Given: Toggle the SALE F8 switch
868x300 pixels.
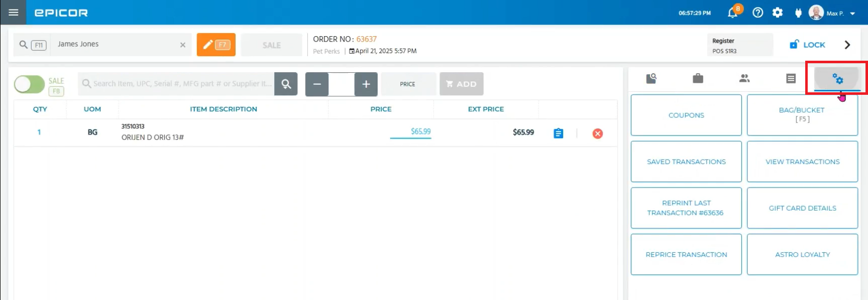Looking at the screenshot, I should point(29,84).
